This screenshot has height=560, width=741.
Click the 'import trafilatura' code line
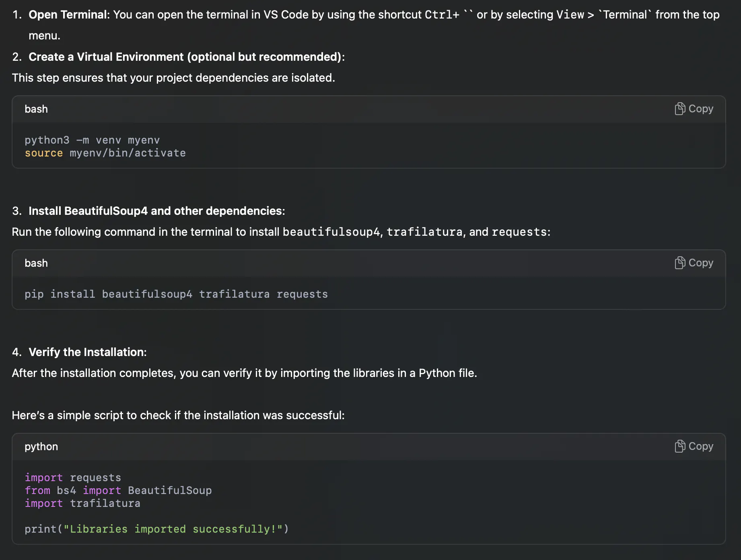point(82,503)
